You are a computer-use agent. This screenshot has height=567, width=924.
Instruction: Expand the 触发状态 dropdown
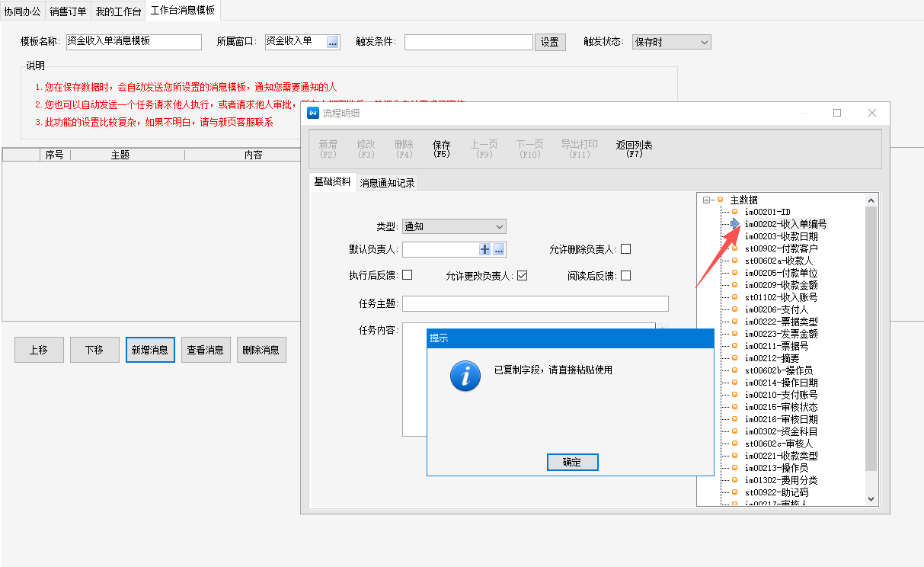671,43
